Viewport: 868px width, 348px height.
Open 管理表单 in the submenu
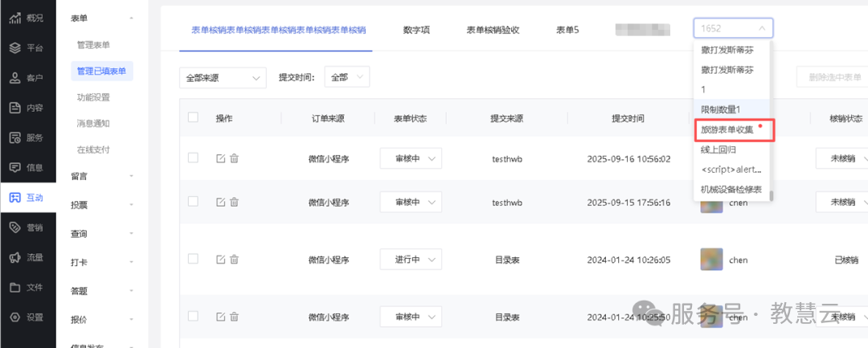93,45
